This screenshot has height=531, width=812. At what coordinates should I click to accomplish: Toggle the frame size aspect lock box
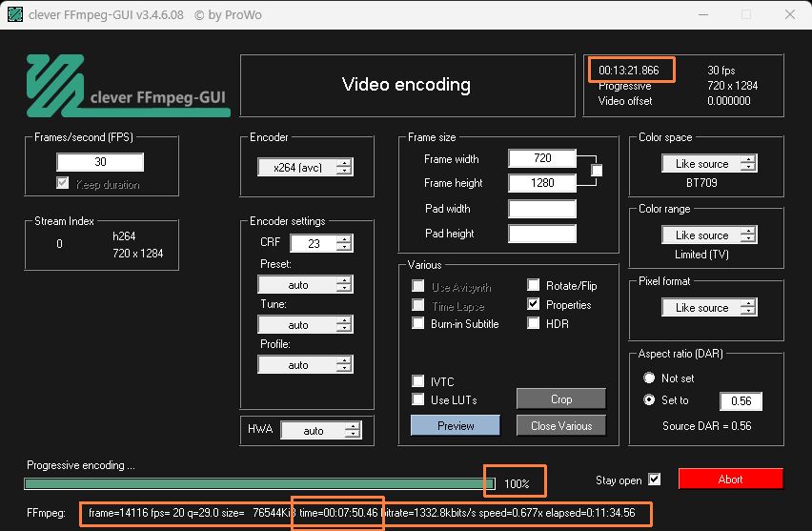[597, 171]
